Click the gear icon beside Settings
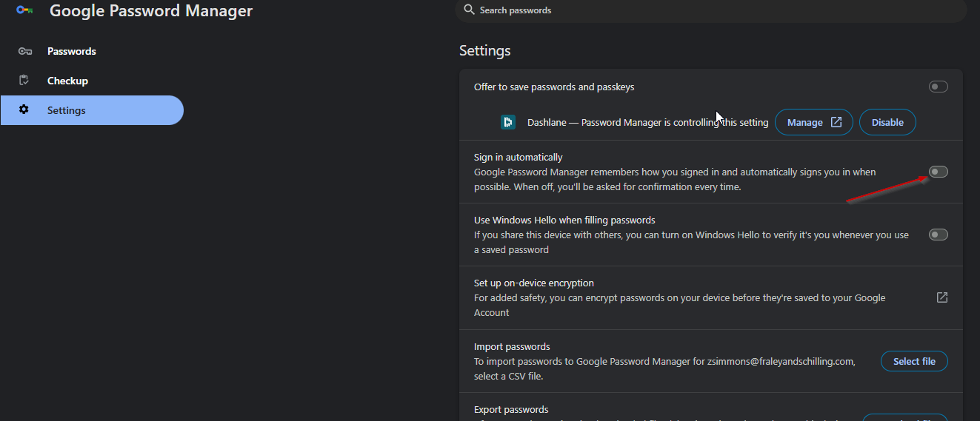The height and width of the screenshot is (421, 980). [x=24, y=110]
